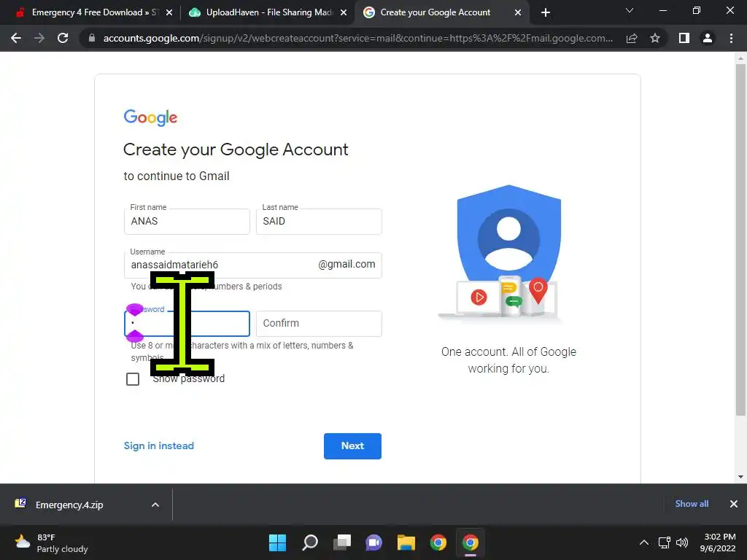Open a new tab
Image resolution: width=747 pixels, height=560 pixels.
546,12
